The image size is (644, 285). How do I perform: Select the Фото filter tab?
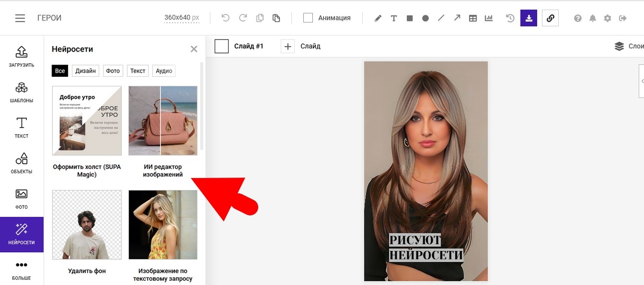pyautogui.click(x=113, y=71)
